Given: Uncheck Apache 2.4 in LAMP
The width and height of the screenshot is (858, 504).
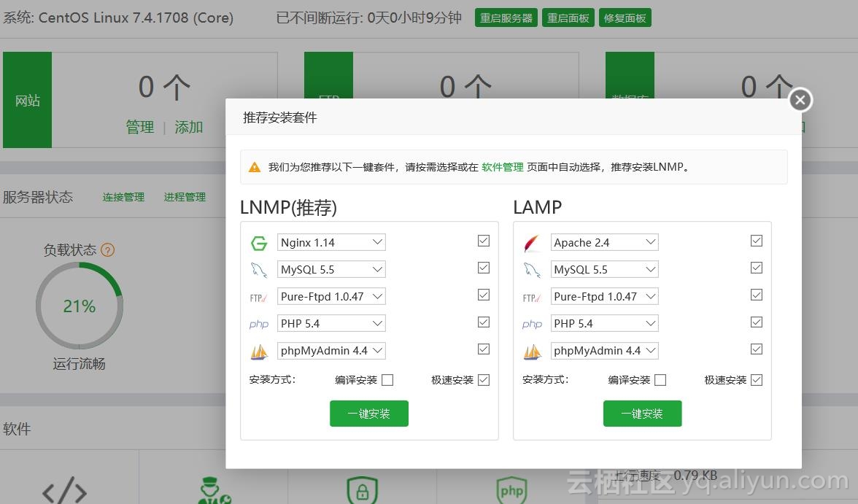Looking at the screenshot, I should click(757, 241).
